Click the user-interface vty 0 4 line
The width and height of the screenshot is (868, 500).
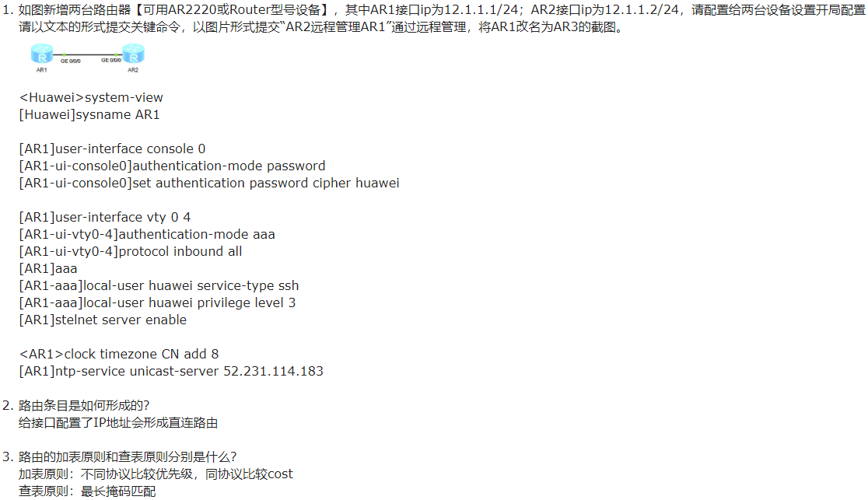(105, 217)
